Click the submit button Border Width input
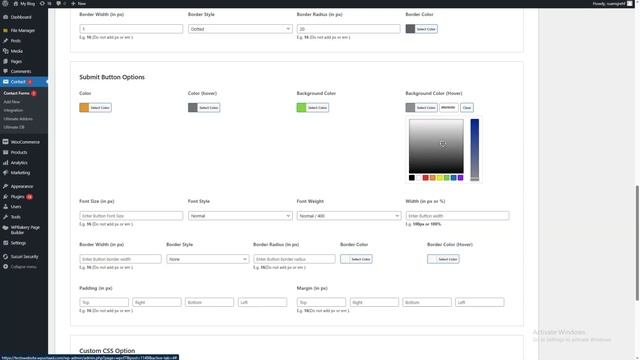Viewport: 640px width, 360px height. tap(120, 259)
